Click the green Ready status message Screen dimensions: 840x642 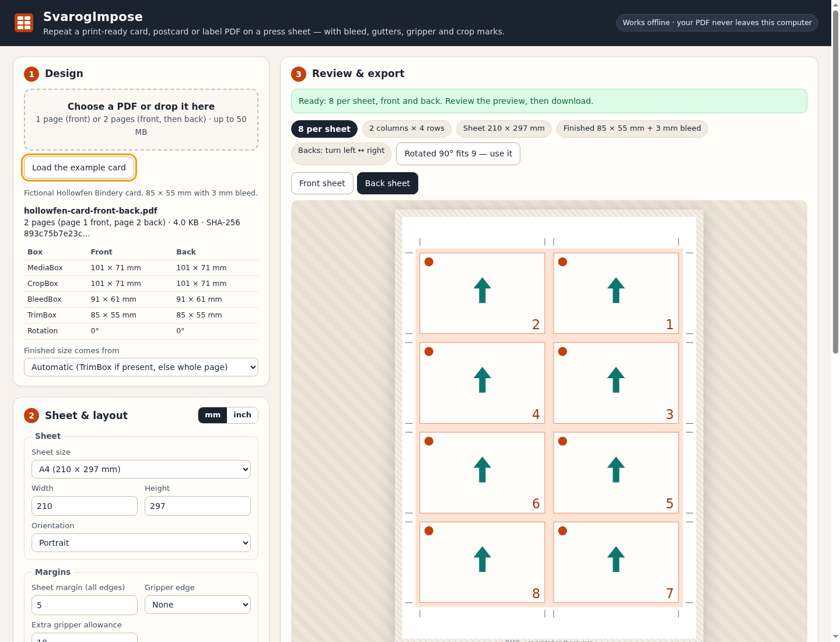549,101
